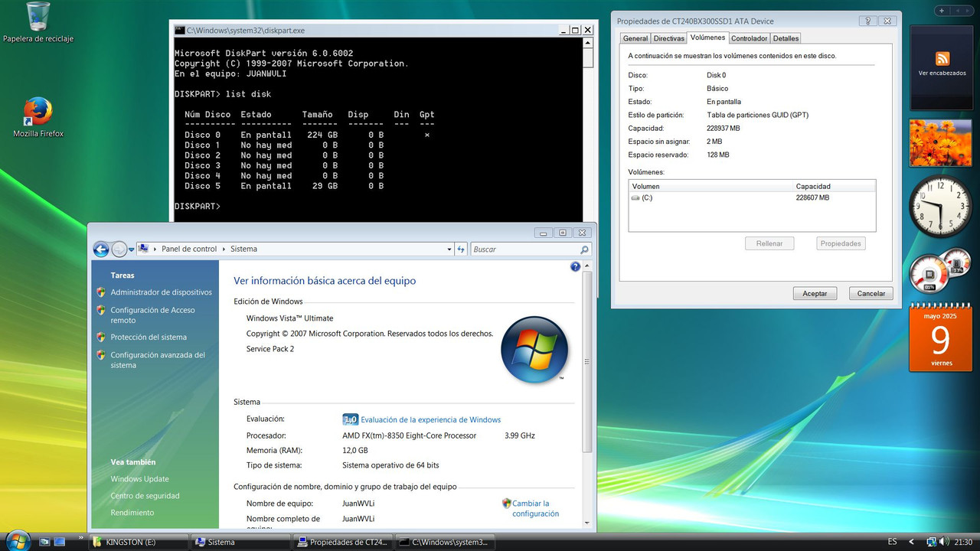Click the ES language bar indicator
980x551 pixels.
893,542
